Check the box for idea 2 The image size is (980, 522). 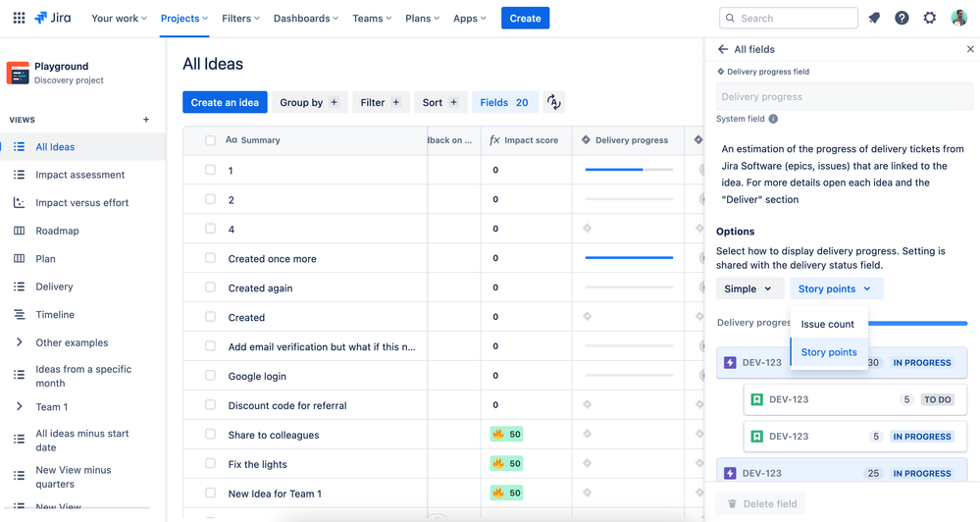210,199
